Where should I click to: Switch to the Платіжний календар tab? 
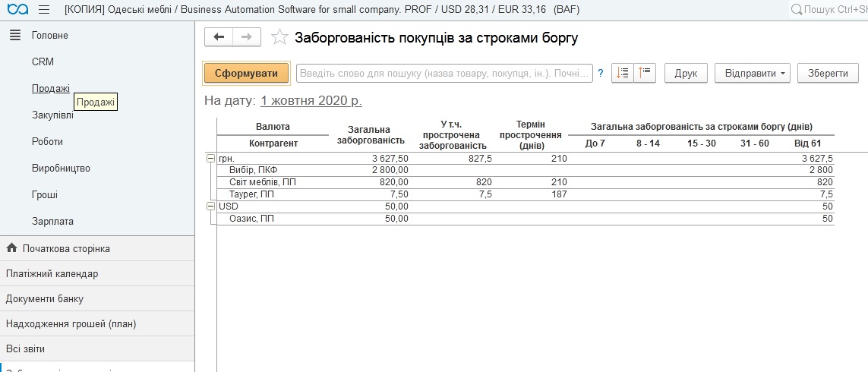52,273
